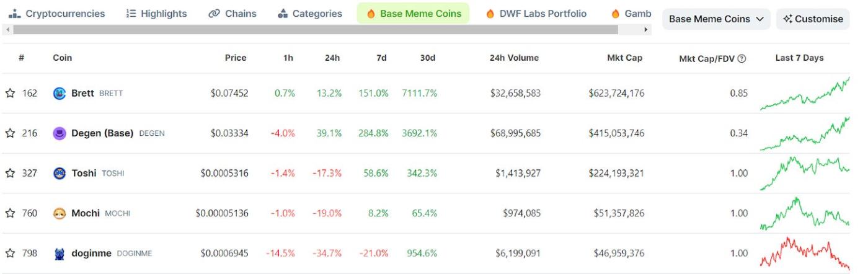Open the DWF Labs Portfolio tab
868x274 pixels.
pyautogui.click(x=536, y=14)
